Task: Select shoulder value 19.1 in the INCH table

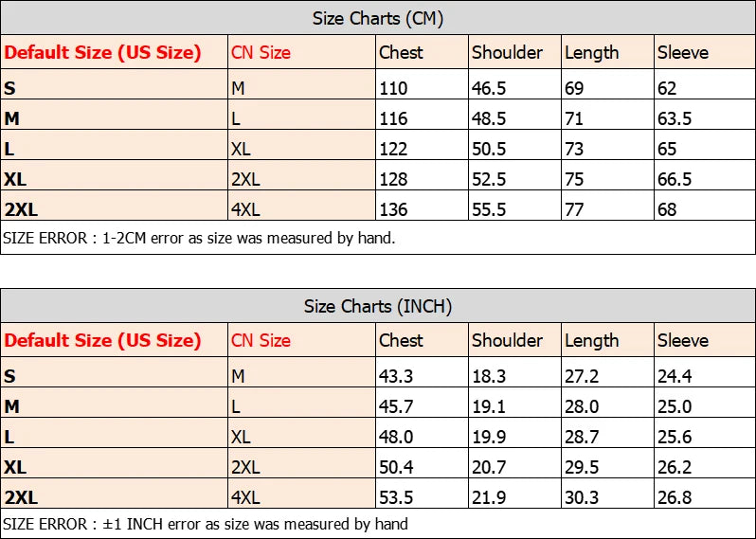Action: click(489, 406)
